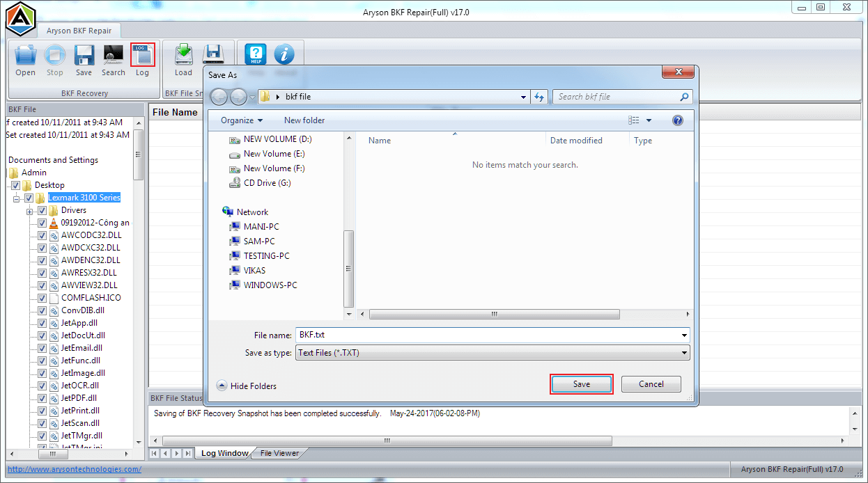
Task: Toggle the JetOCR.dll checkbox
Action: click(x=42, y=386)
